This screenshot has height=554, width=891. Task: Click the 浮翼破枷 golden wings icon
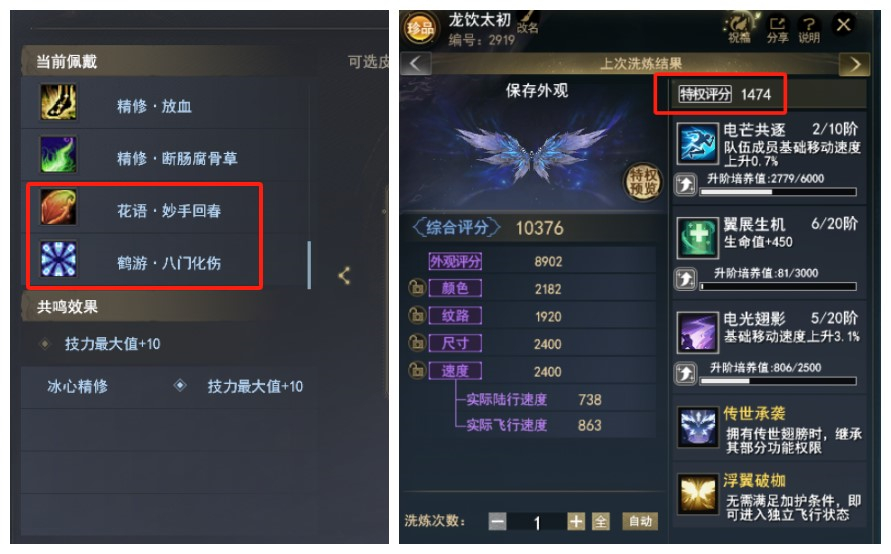pyautogui.click(x=698, y=494)
